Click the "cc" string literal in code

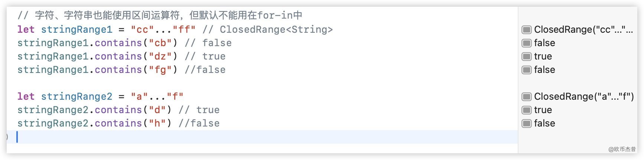coord(142,30)
